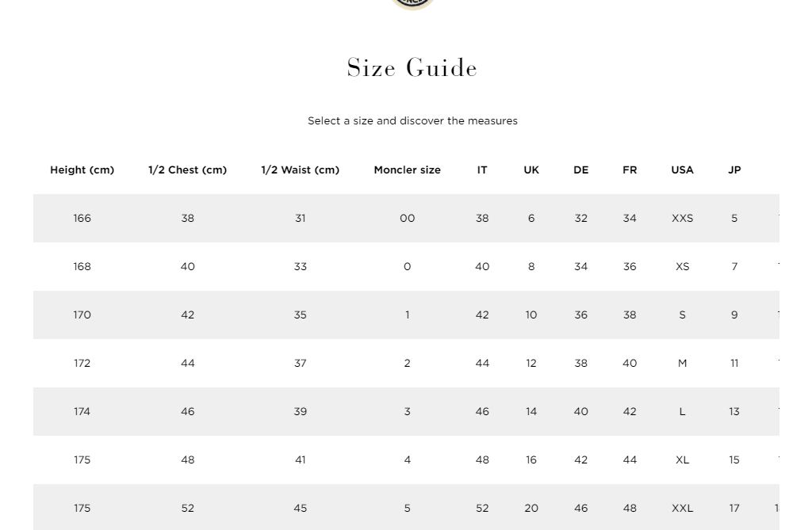Click the Height (cm) column header

[82, 170]
